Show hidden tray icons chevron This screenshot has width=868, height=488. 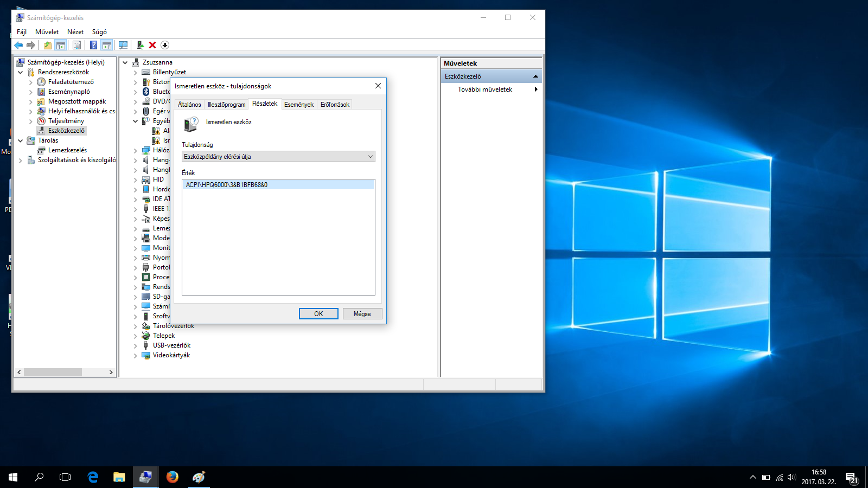pyautogui.click(x=753, y=477)
